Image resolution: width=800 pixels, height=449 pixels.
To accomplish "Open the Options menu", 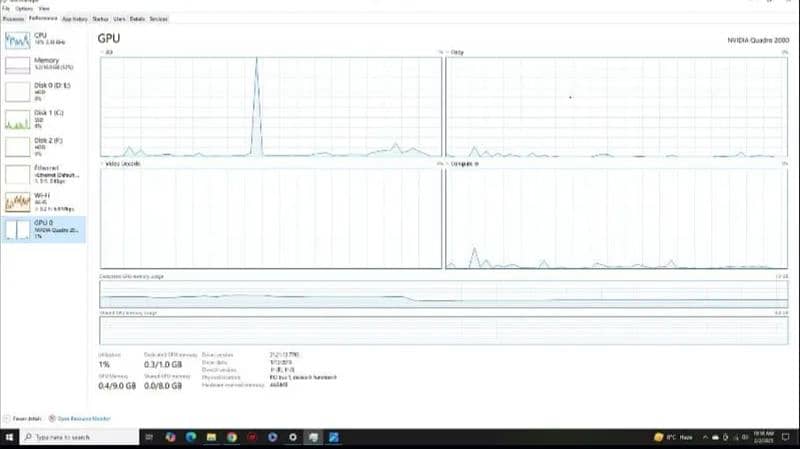I will pyautogui.click(x=23, y=9).
